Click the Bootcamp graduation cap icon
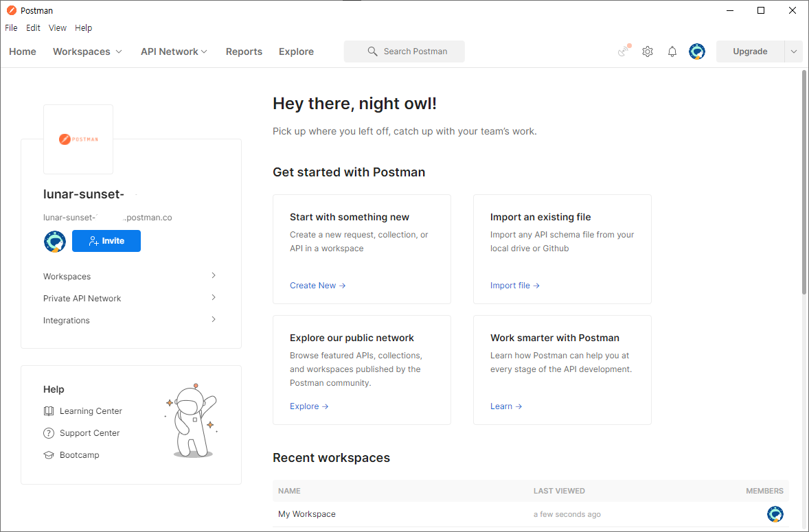 tap(49, 454)
